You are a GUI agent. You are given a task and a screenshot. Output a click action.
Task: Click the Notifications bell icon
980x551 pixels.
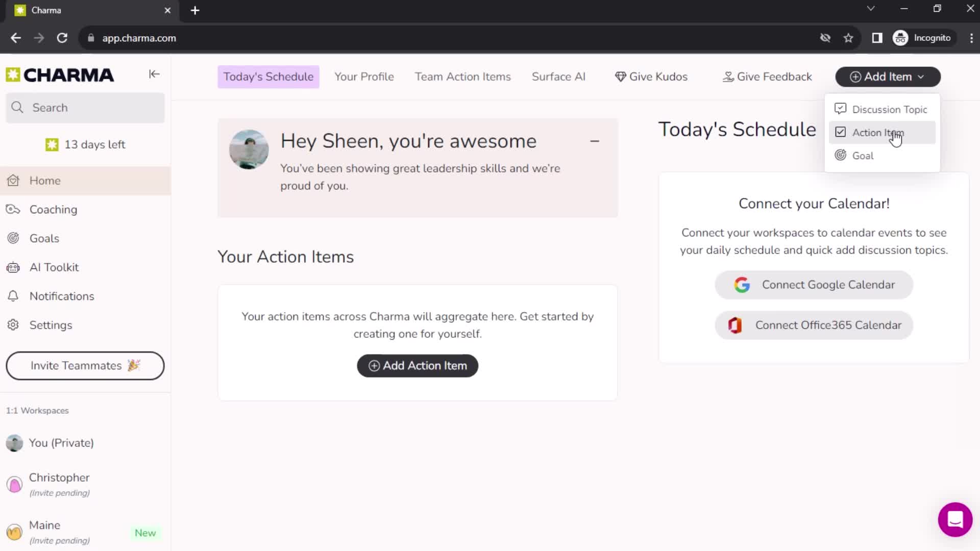coord(14,296)
